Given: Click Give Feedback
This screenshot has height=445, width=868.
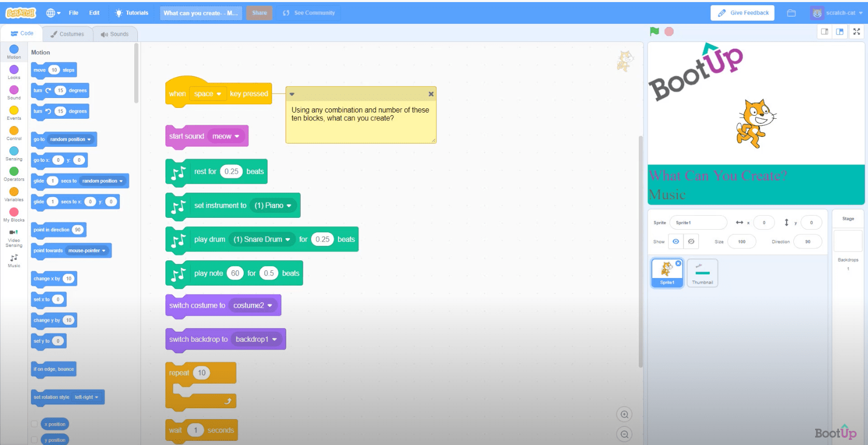Looking at the screenshot, I should pyautogui.click(x=743, y=13).
